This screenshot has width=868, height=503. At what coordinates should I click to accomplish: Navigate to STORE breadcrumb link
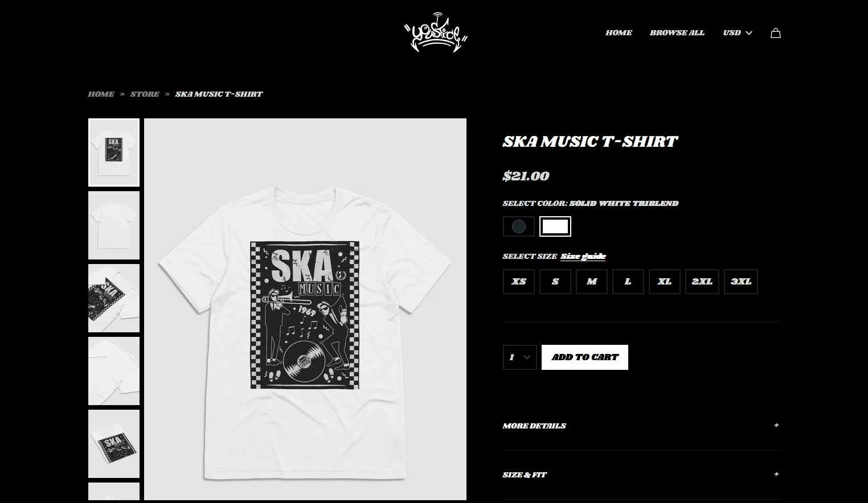(145, 94)
